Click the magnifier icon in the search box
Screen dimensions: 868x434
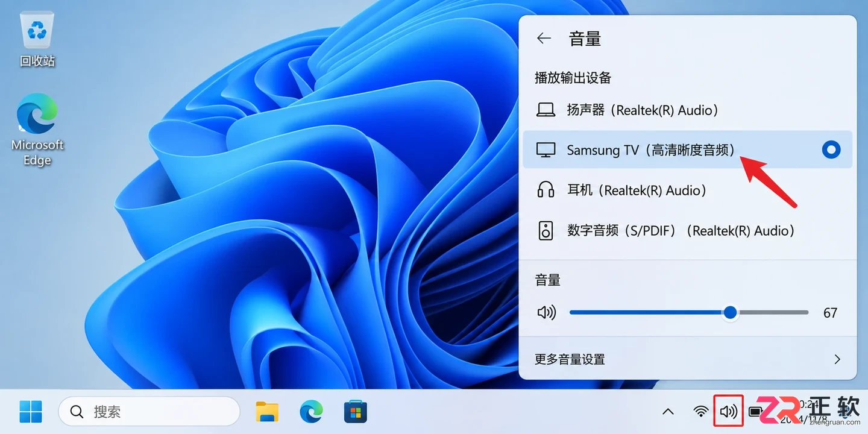click(77, 412)
